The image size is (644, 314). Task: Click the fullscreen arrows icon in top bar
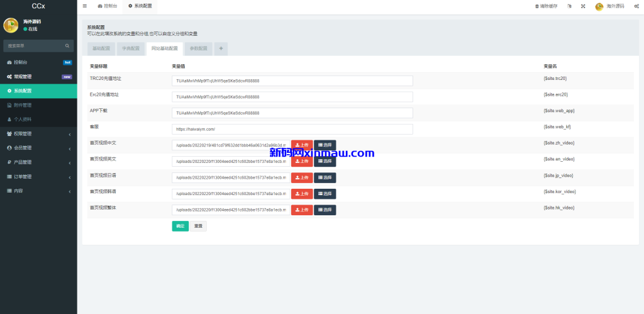(x=582, y=6)
